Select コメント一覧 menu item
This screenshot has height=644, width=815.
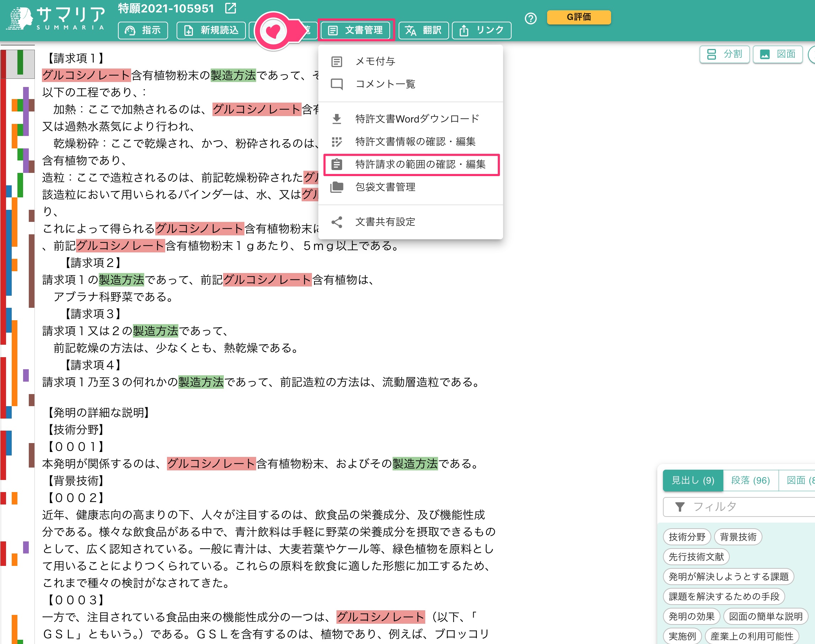click(x=410, y=84)
